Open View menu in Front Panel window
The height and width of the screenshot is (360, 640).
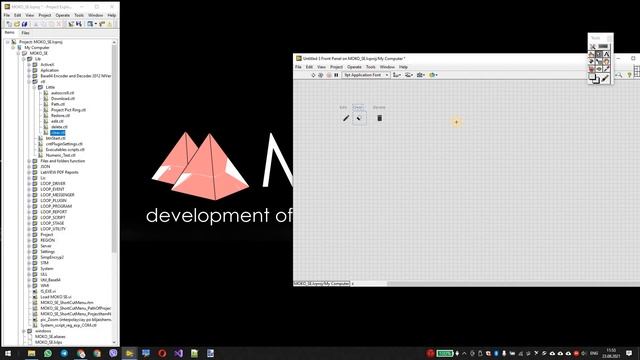tap(322, 67)
